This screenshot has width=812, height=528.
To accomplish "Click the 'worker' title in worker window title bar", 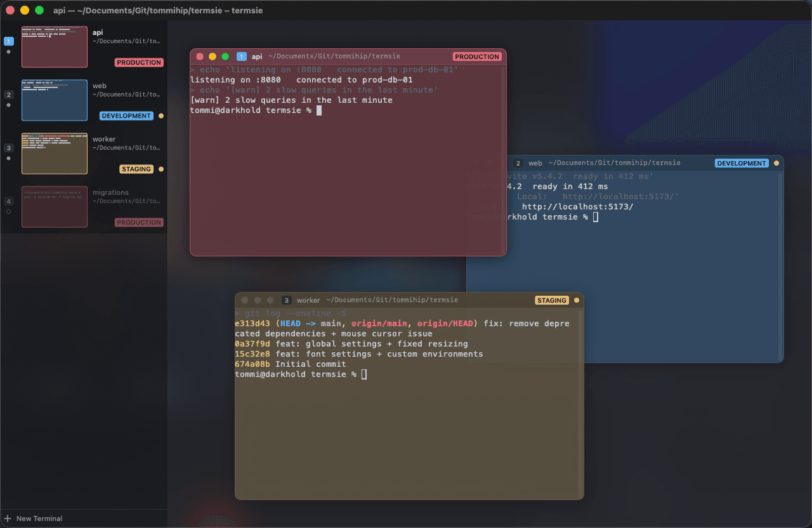I will 308,300.
